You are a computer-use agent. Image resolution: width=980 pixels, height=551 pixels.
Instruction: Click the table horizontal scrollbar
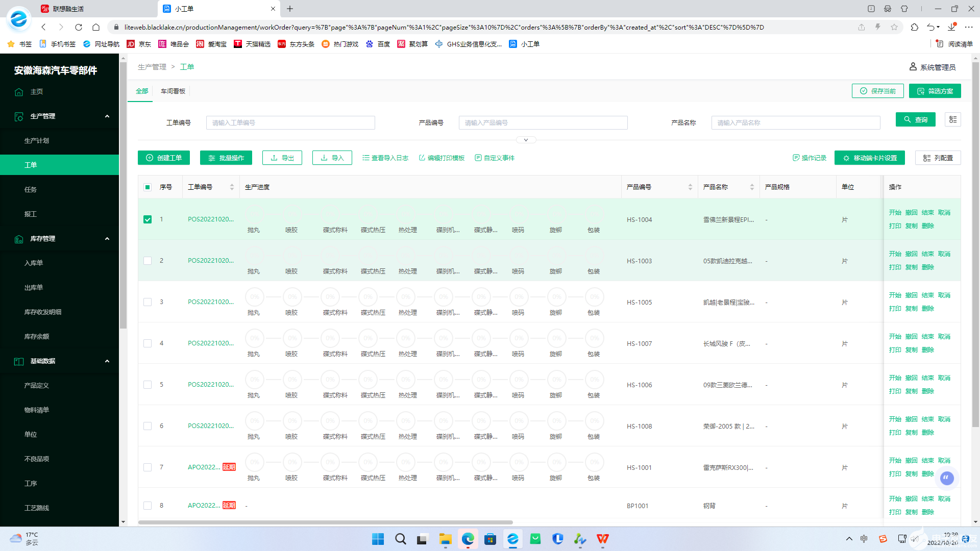pyautogui.click(x=326, y=522)
